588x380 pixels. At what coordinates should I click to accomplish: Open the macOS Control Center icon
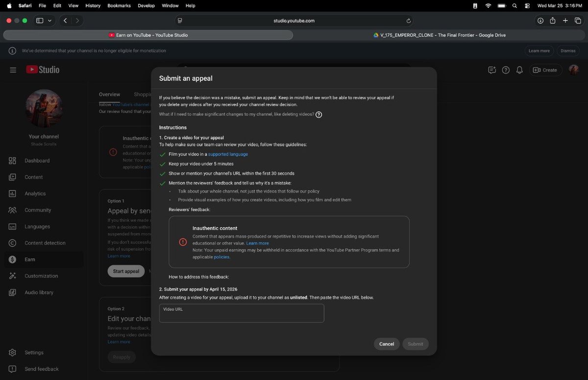(527, 6)
